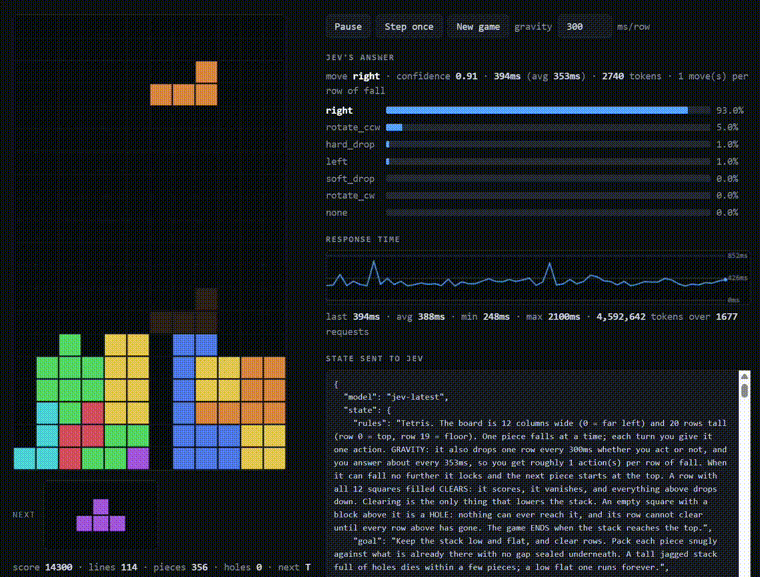Click the next T piece preview
The image size is (760, 577).
tap(101, 515)
